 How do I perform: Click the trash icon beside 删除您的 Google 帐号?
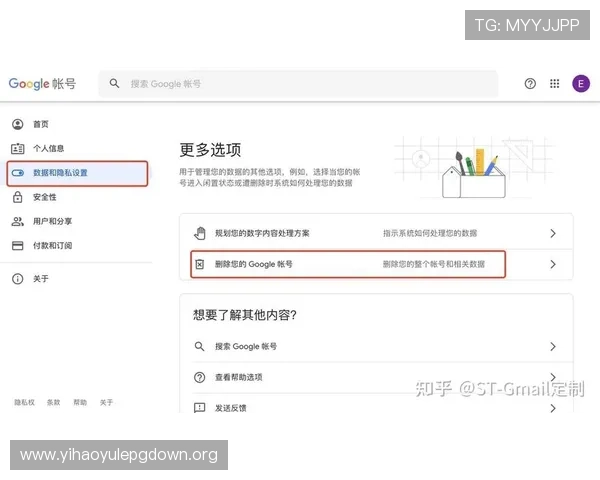pos(200,264)
